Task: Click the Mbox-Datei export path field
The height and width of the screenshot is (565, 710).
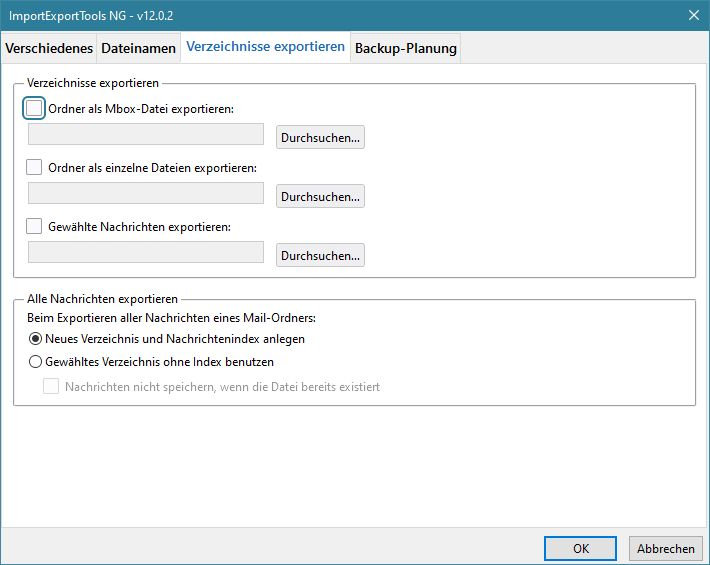Action: (x=146, y=135)
